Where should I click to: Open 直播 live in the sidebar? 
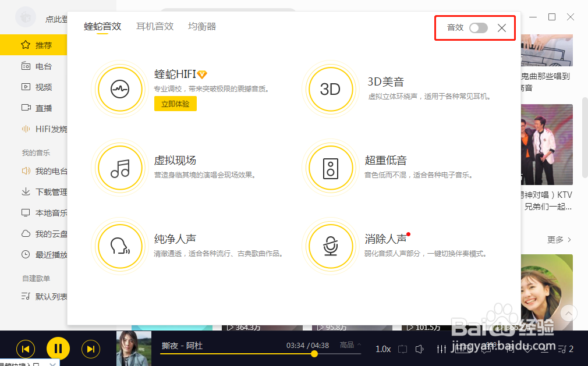pos(34,108)
